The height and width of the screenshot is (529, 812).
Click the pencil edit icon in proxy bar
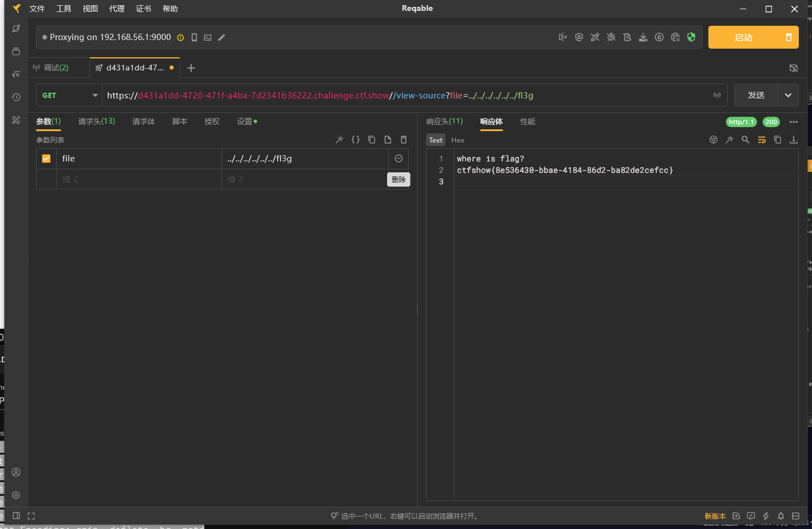point(222,37)
